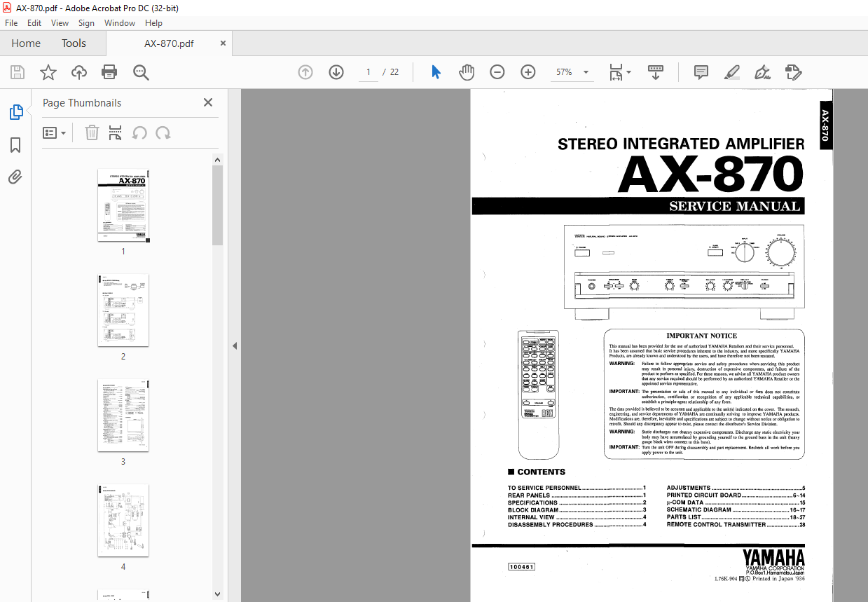
Task: Star the document as favorite
Action: tap(48, 72)
